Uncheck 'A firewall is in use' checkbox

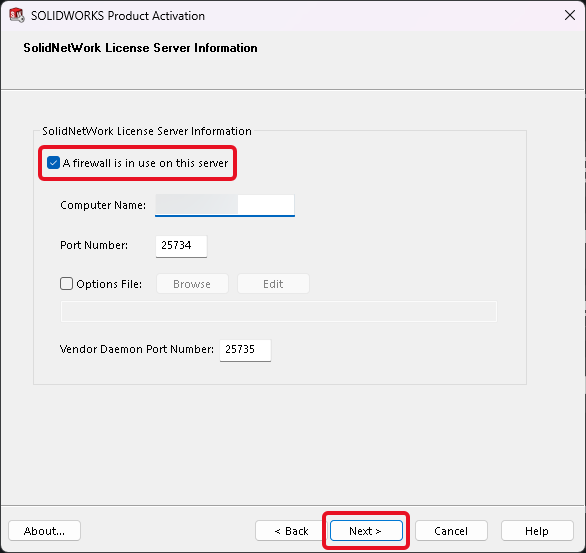point(53,163)
